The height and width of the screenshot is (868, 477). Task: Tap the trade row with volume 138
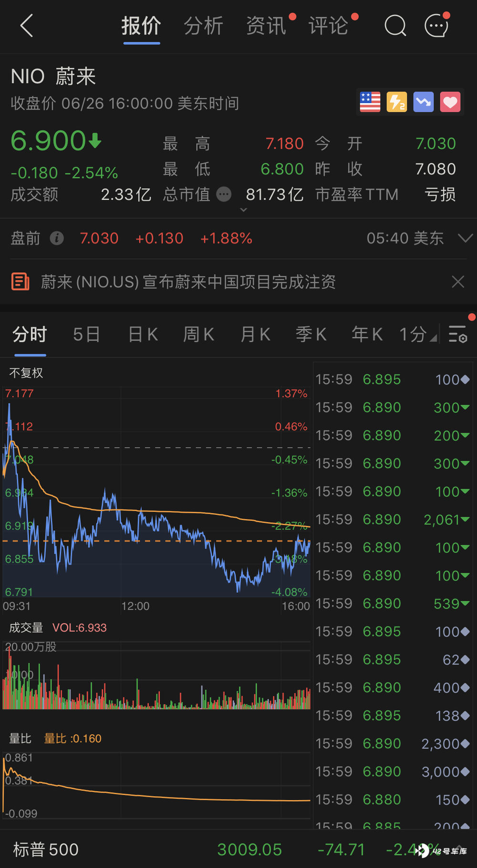393,715
